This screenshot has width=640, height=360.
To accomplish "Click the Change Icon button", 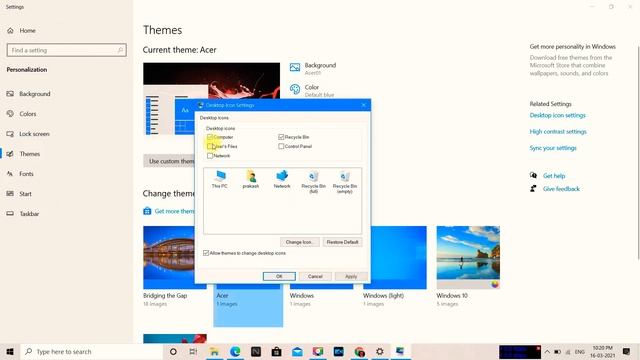I will (300, 242).
